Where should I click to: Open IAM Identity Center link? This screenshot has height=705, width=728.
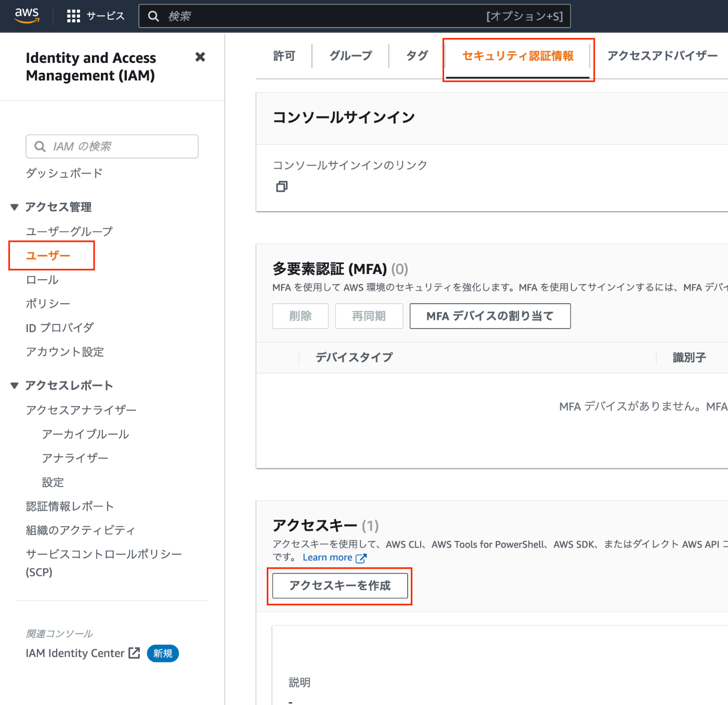75,654
